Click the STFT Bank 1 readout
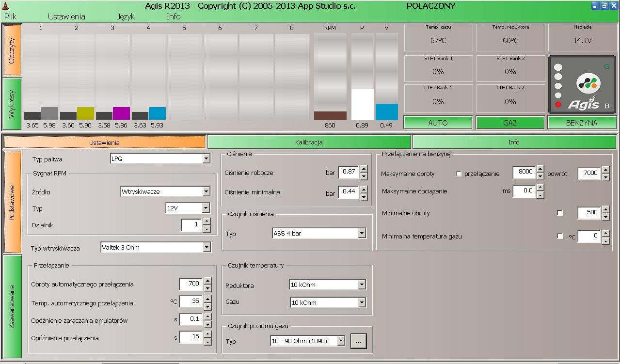The image size is (620, 364). pos(438,68)
